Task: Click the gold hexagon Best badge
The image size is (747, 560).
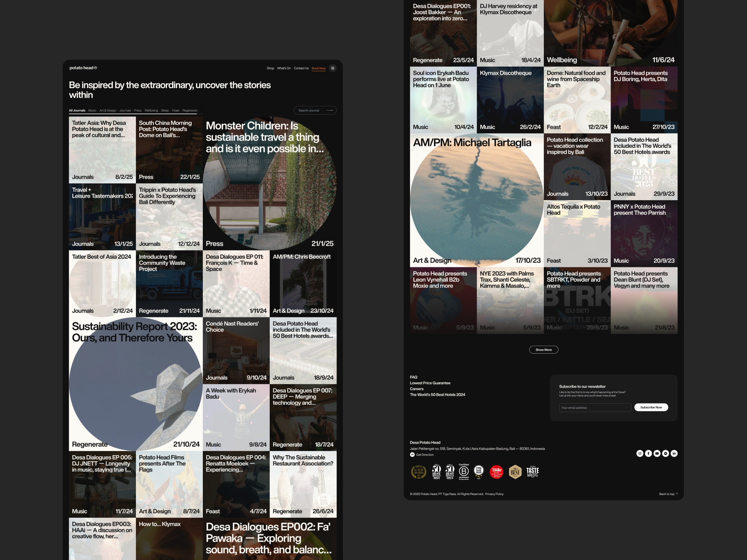Action: point(515,472)
